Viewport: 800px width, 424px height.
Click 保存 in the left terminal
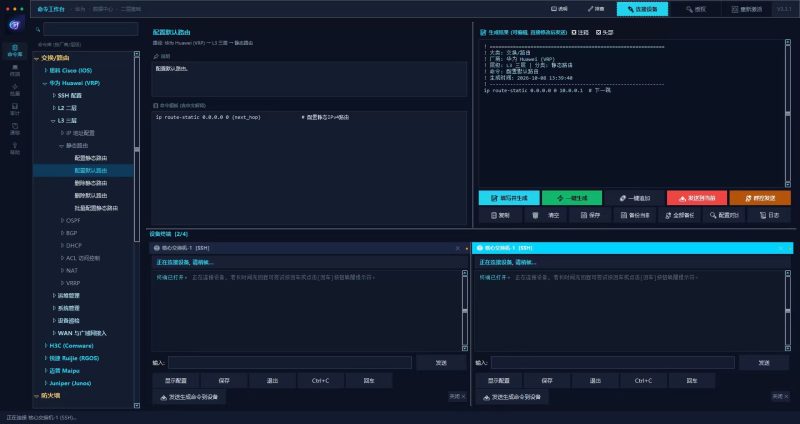coord(224,381)
